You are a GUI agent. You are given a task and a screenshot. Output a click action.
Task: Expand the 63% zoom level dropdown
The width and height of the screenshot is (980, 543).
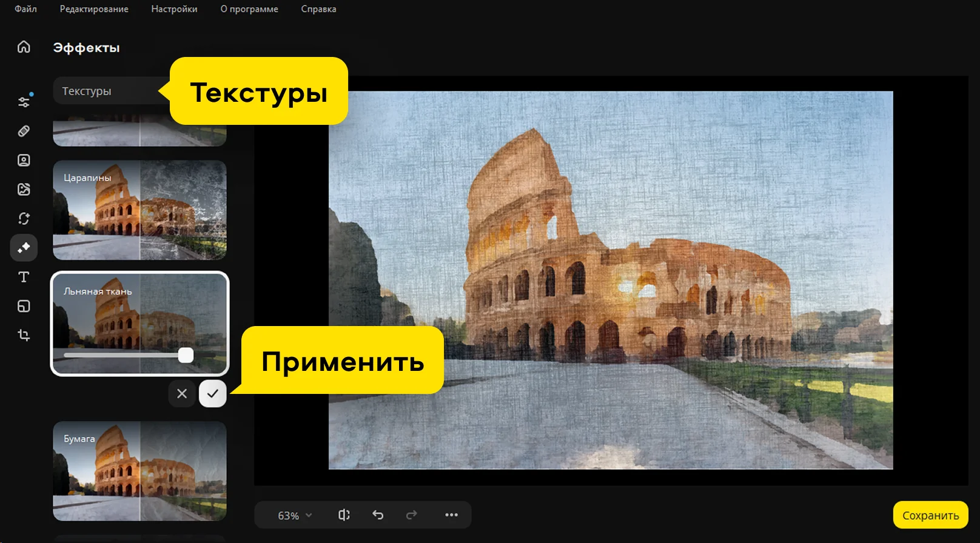[295, 516]
